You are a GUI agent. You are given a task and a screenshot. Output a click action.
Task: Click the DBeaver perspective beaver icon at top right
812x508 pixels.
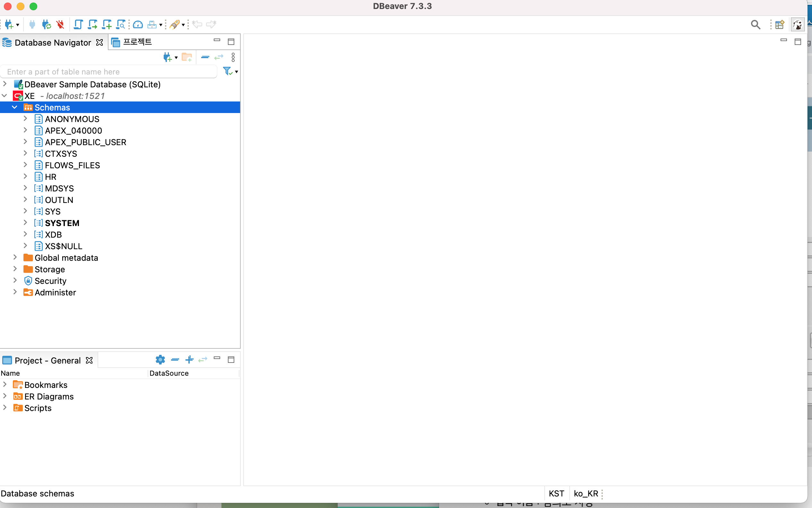(x=798, y=24)
